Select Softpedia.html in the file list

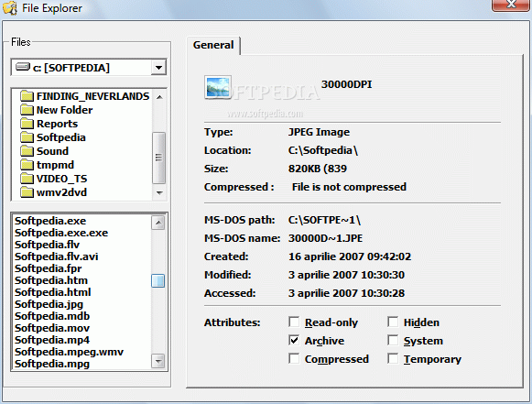(x=52, y=292)
